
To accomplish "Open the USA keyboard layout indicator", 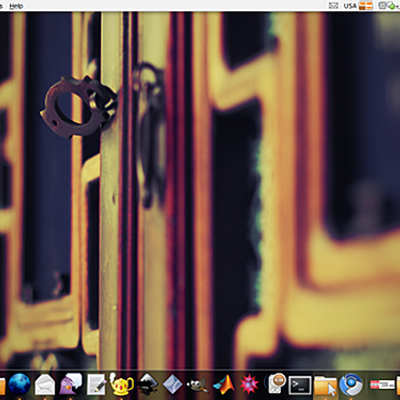I will [350, 6].
